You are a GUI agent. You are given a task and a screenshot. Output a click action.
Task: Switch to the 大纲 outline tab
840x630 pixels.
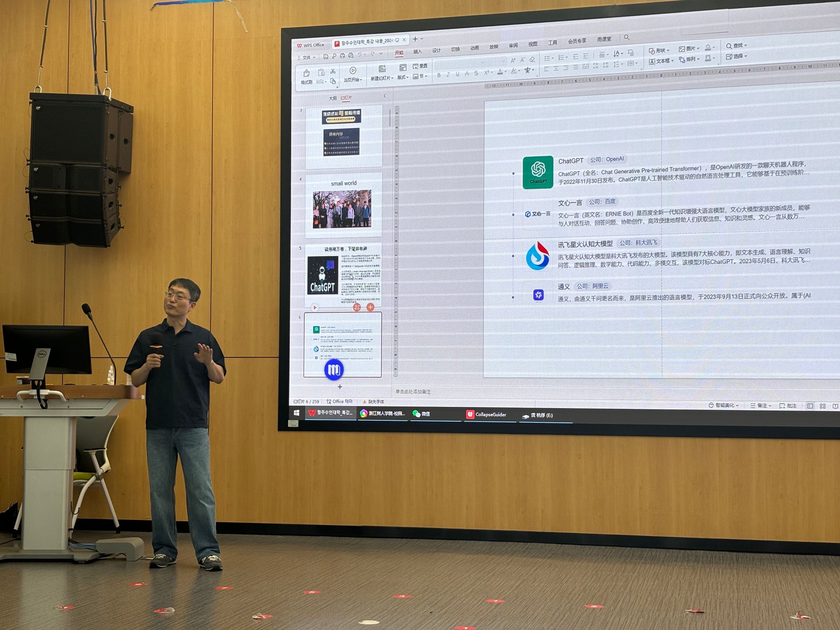[x=332, y=98]
